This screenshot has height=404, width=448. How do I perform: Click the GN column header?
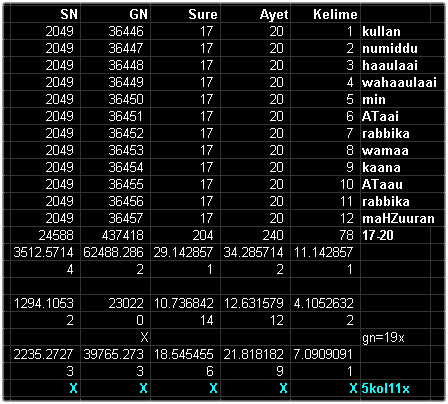coord(115,14)
